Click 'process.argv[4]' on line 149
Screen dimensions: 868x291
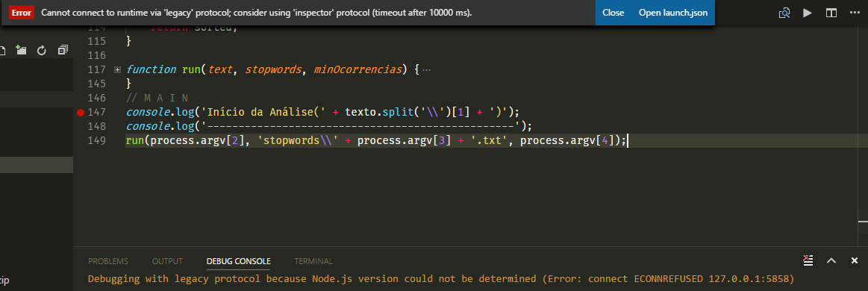pyautogui.click(x=567, y=140)
